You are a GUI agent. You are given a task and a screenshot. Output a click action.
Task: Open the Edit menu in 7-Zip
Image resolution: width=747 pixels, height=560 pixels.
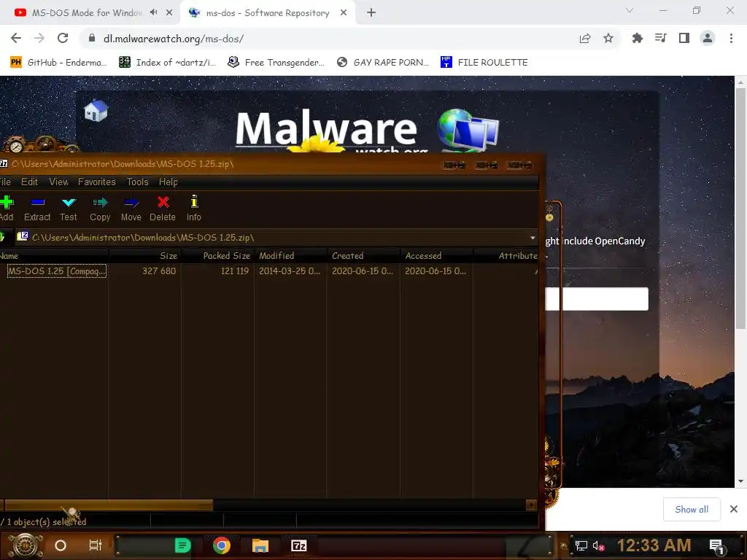tap(29, 182)
